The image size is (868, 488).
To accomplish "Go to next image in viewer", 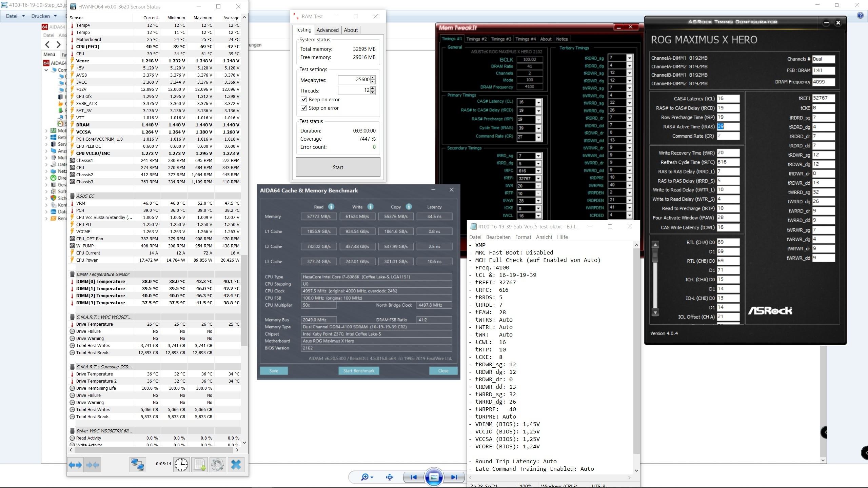I will (x=454, y=477).
